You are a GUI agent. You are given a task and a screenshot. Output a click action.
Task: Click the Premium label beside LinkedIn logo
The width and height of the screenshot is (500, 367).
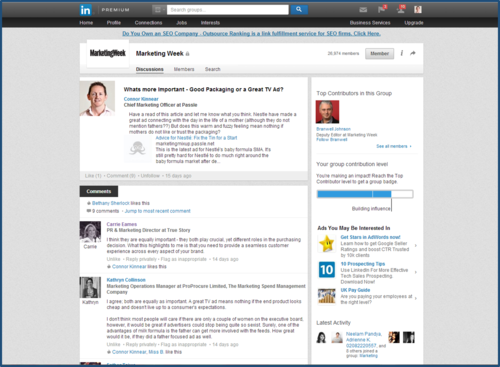(x=115, y=10)
